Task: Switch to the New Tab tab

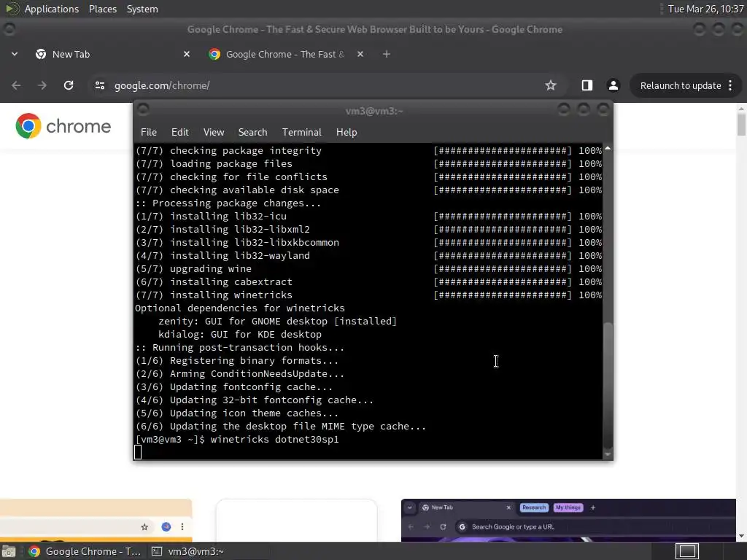Action: [112, 54]
